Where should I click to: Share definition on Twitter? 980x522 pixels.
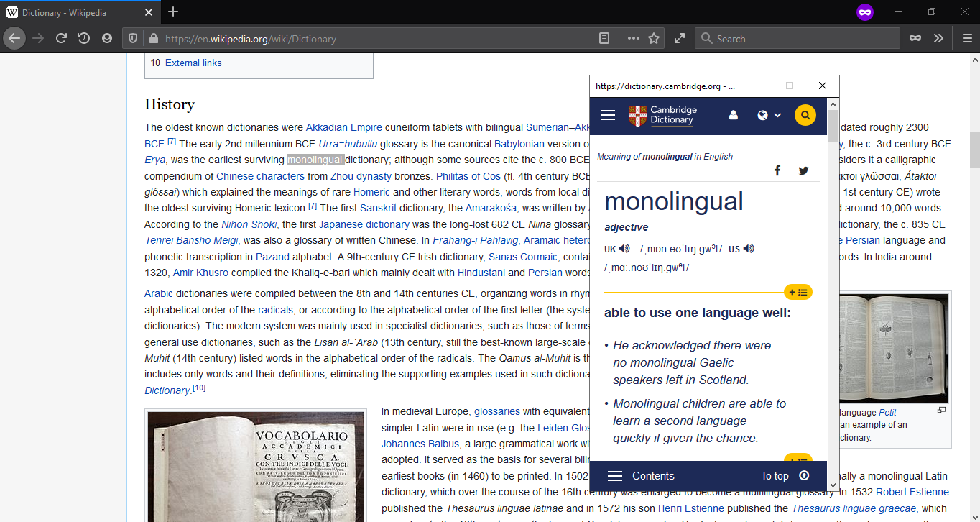tap(803, 170)
